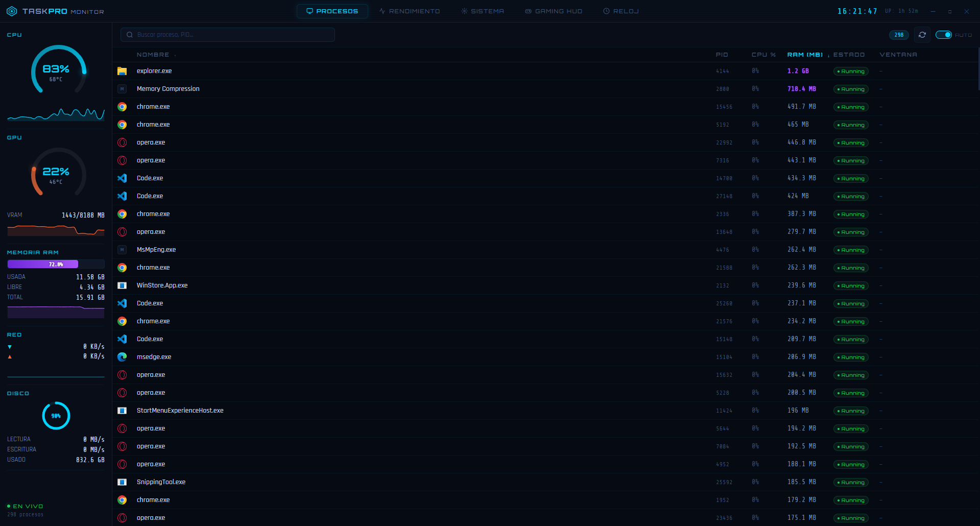The width and height of the screenshot is (980, 526).
Task: Open the Rendimiento tab
Action: [x=410, y=11]
